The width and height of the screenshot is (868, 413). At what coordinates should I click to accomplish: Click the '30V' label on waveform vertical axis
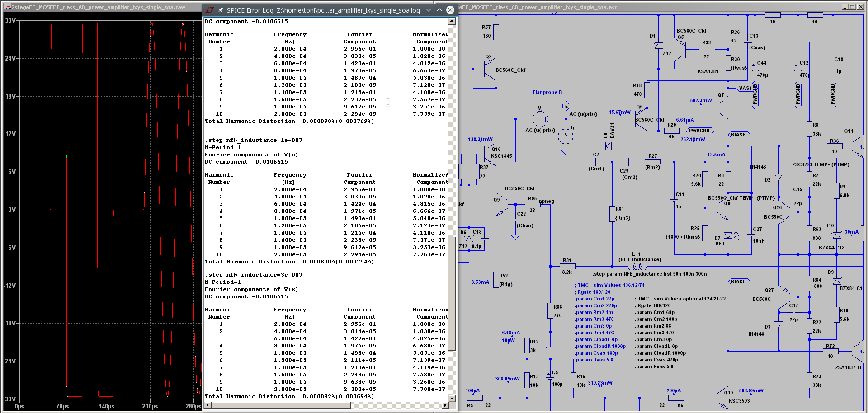click(x=10, y=20)
